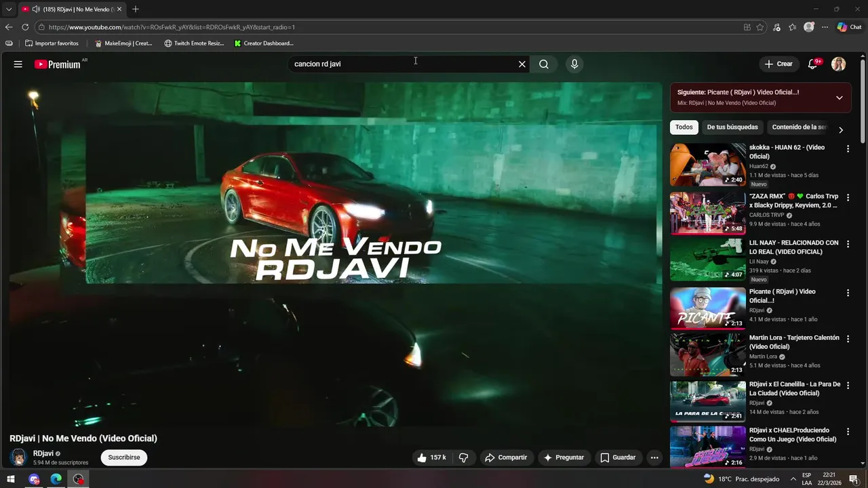This screenshot has height=488, width=868.
Task: Open ZAZA RMX video thumbnail
Action: pos(708,213)
